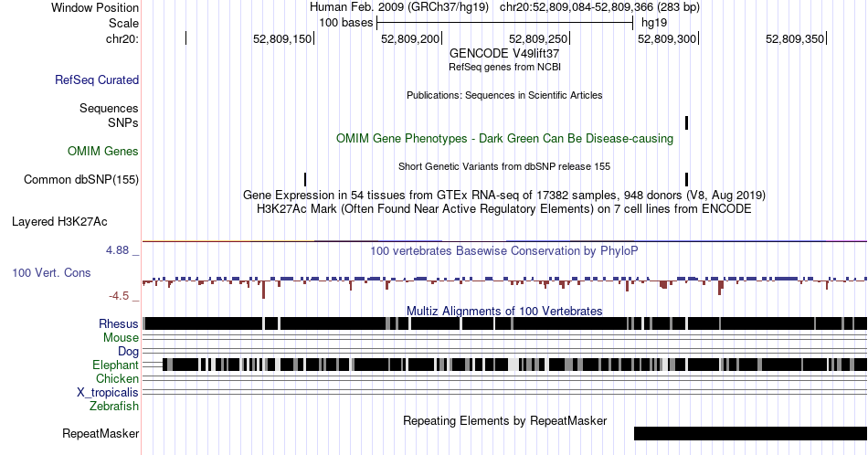Click the RefSeq genes from NCBI title
Image resolution: width=868 pixels, height=455 pixels.
click(504, 67)
